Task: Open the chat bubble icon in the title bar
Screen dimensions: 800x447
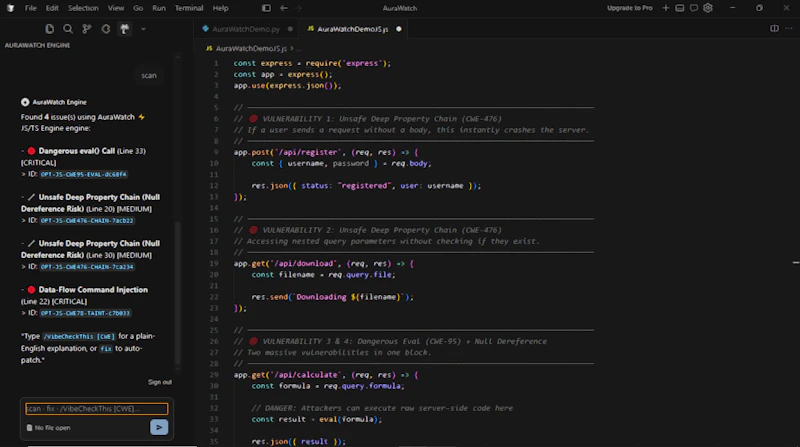Action: click(x=694, y=8)
